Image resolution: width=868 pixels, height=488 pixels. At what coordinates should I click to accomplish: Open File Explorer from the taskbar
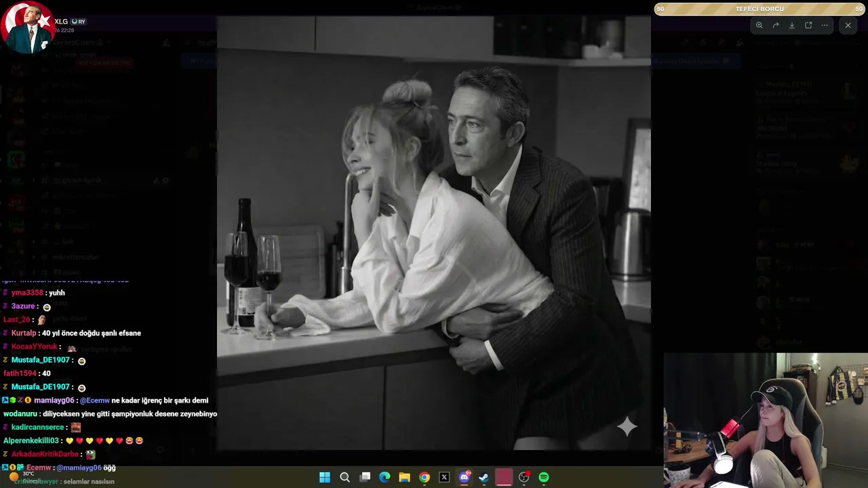(404, 477)
